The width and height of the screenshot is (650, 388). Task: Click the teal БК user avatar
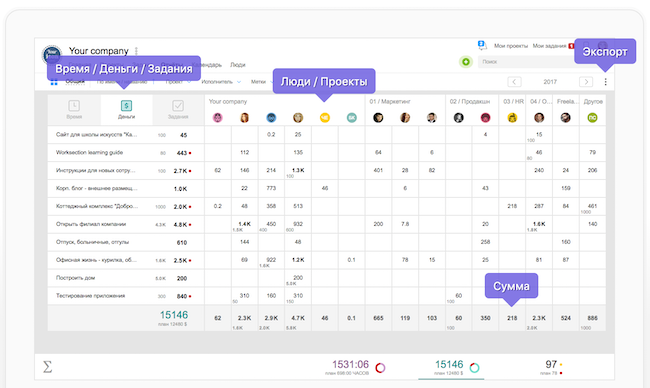[352, 118]
